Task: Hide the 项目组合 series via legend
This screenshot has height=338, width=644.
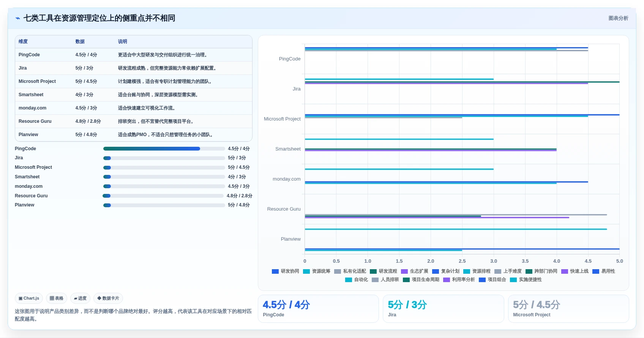Action: pyautogui.click(x=492, y=279)
